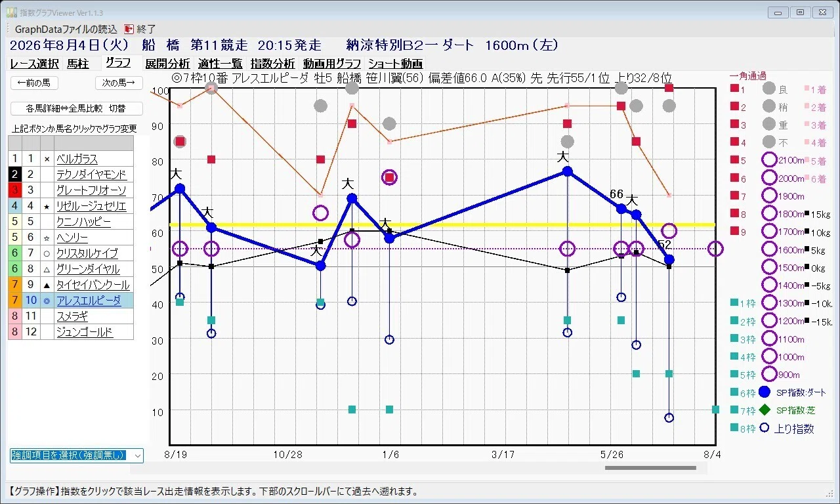Select horse ジュンゴールド in the list
The height and width of the screenshot is (504, 840).
click(85, 332)
